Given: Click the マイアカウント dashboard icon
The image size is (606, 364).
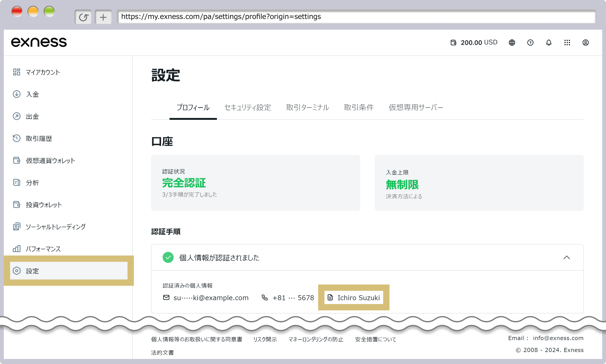Looking at the screenshot, I should pos(17,72).
